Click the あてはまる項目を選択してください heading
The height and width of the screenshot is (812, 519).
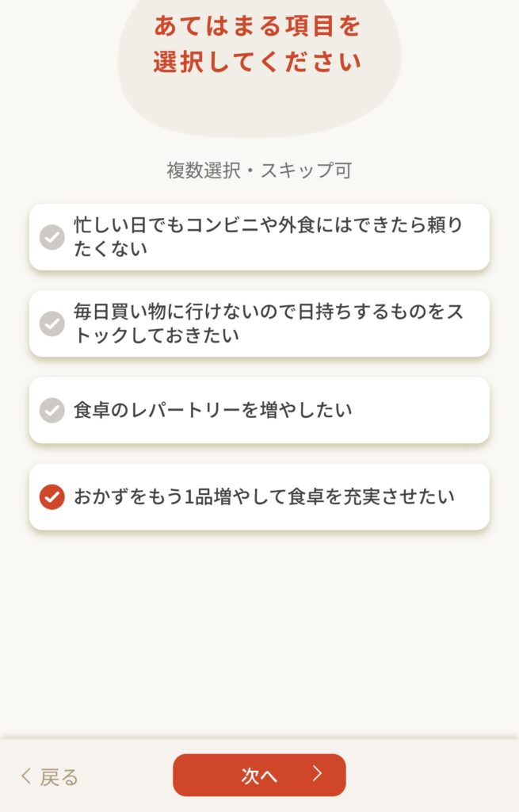(x=258, y=44)
